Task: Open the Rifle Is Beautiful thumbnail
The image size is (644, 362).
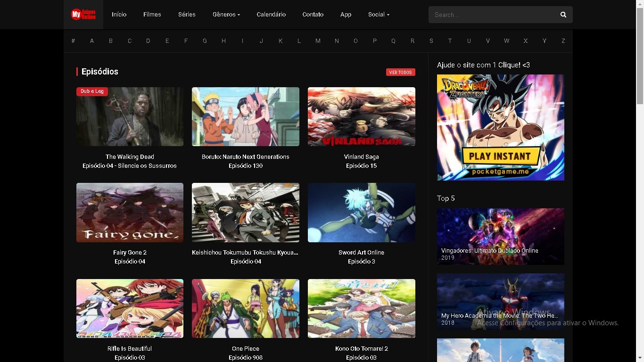Action: [x=130, y=308]
